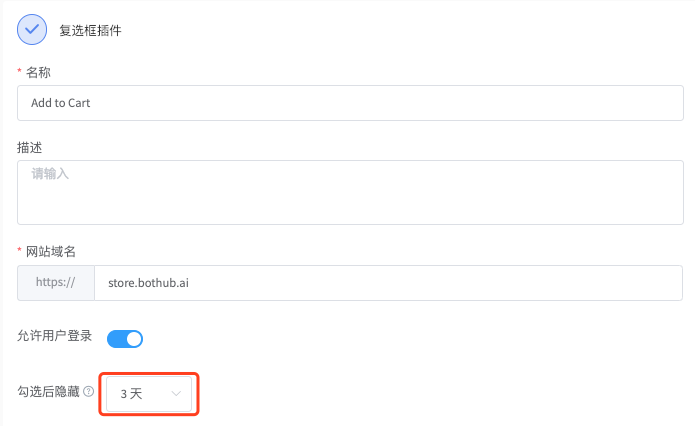Click the 勾选后隐藏 label text
The image size is (695, 426).
tap(48, 391)
